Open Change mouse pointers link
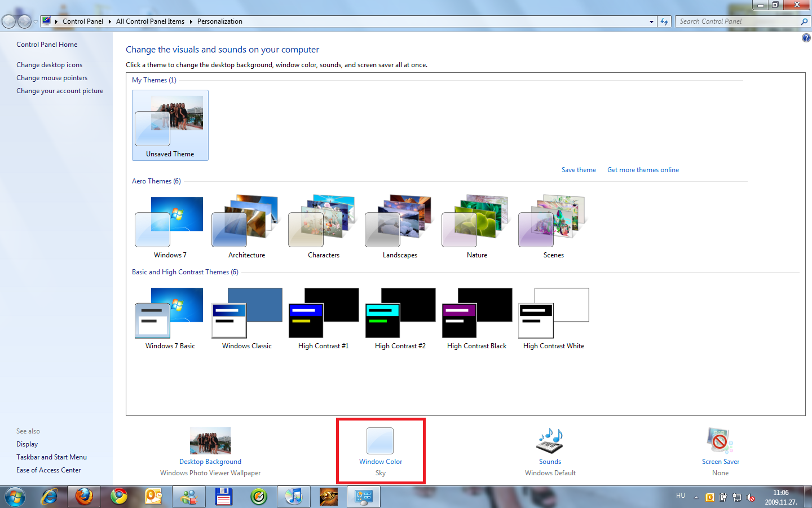812x508 pixels. click(52, 78)
